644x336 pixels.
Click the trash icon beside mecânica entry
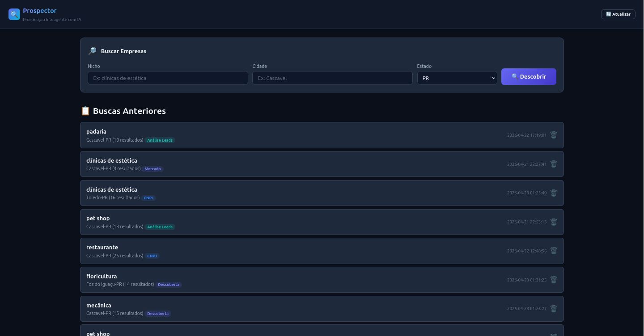tap(553, 309)
